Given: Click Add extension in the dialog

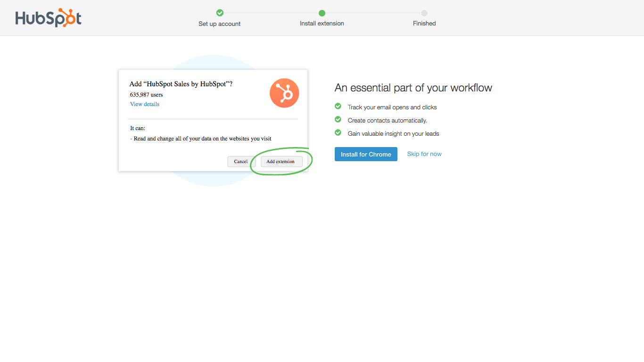Looking at the screenshot, I should tap(281, 162).
